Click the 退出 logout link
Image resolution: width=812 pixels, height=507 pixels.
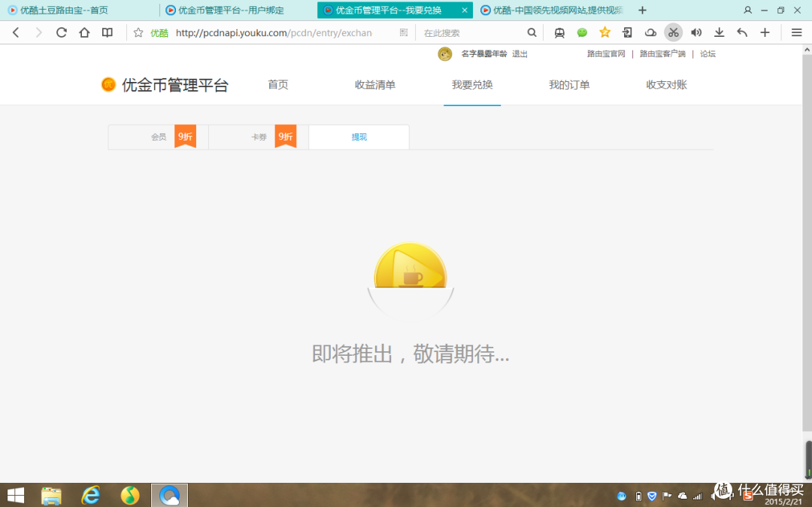click(520, 54)
